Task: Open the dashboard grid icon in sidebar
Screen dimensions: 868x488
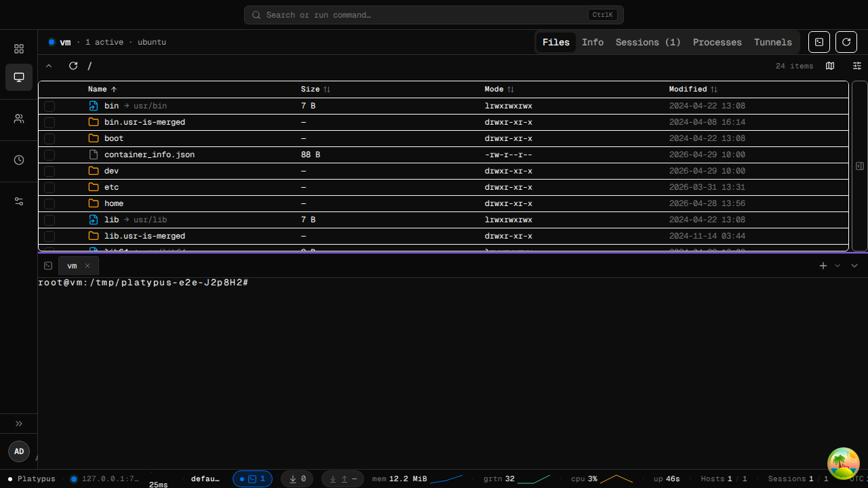Action: [19, 49]
